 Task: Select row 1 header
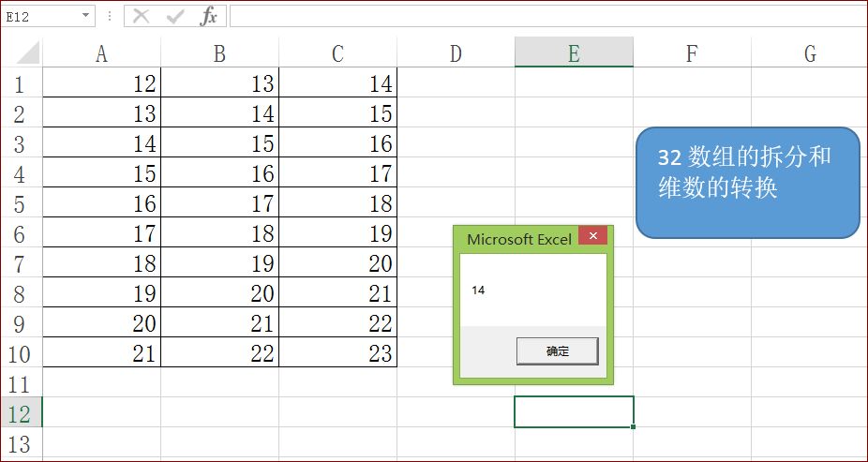click(x=22, y=82)
